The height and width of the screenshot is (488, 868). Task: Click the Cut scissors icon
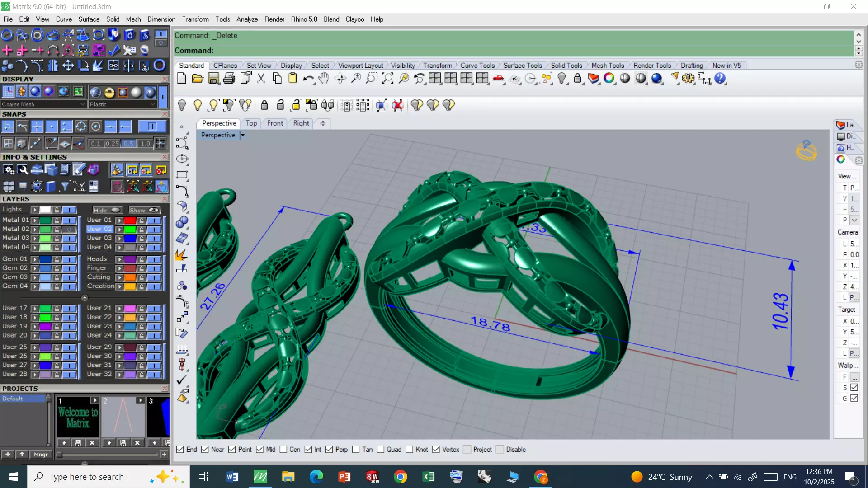[261, 79]
